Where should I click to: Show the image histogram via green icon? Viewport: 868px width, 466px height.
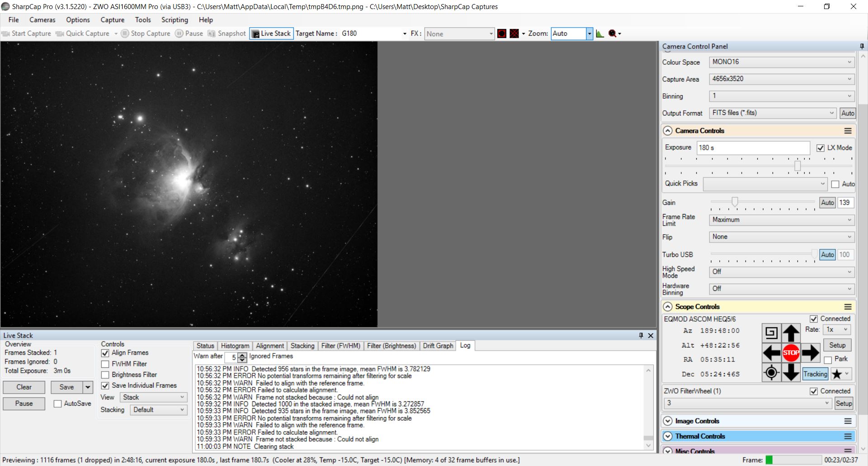coord(600,33)
